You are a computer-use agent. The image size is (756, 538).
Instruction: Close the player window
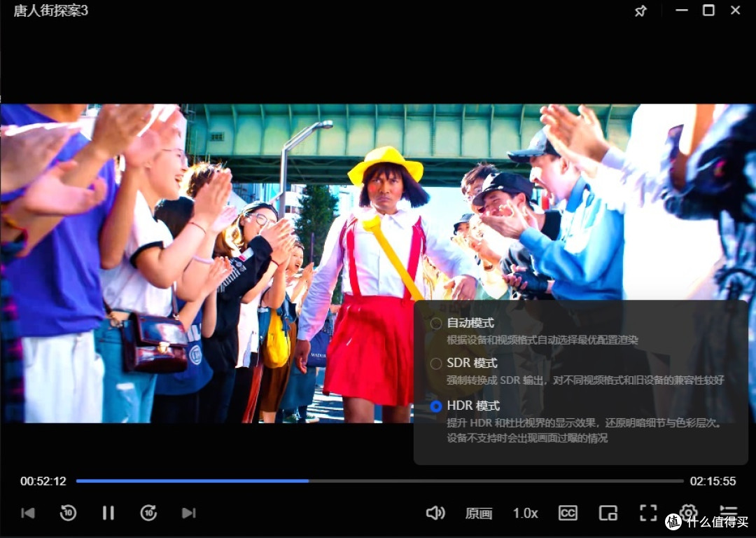(735, 10)
